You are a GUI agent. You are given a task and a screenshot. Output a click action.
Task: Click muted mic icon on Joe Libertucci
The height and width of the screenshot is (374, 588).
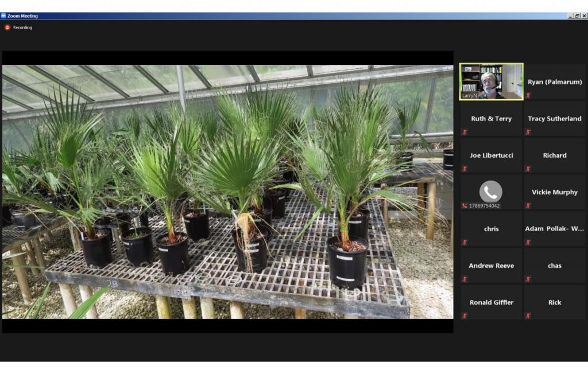465,169
